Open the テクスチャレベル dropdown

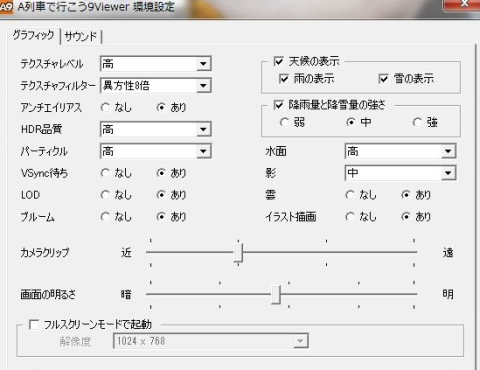156,63
